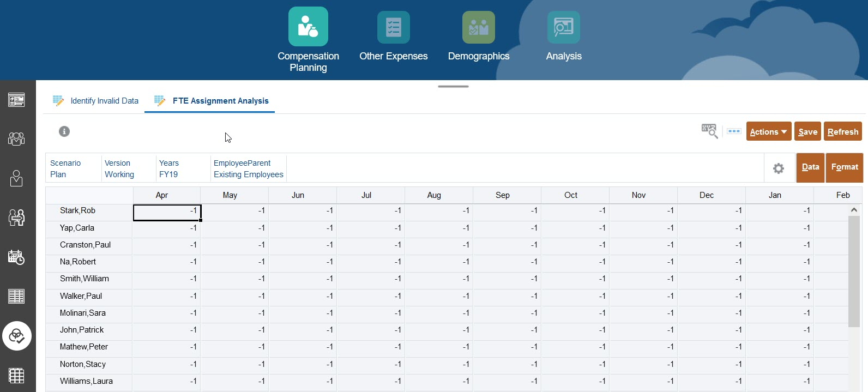Click the grid scroll up arrow
Screen dimensions: 868x392
coord(854,210)
